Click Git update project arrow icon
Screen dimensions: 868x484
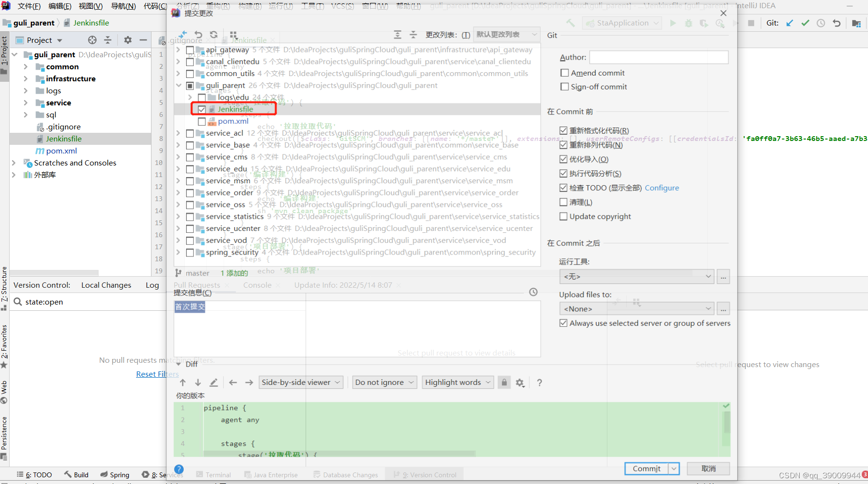click(790, 23)
